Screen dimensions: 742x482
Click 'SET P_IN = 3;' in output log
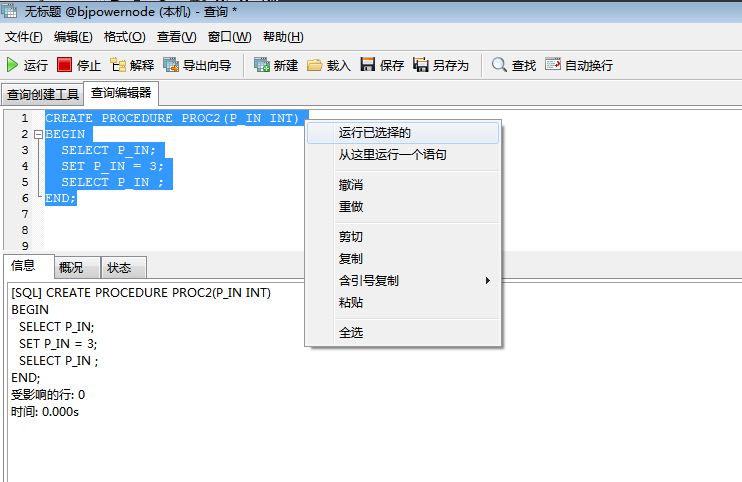[x=58, y=344]
